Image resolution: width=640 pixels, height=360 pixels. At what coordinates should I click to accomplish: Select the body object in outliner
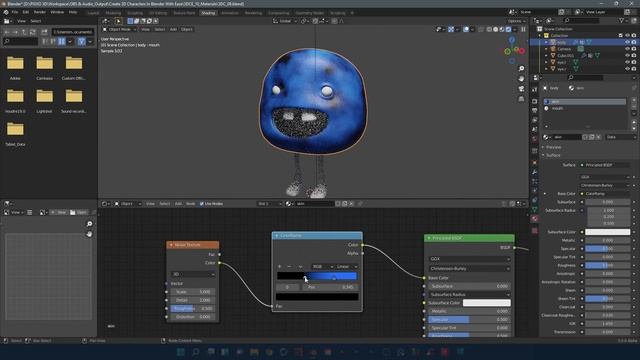click(562, 42)
